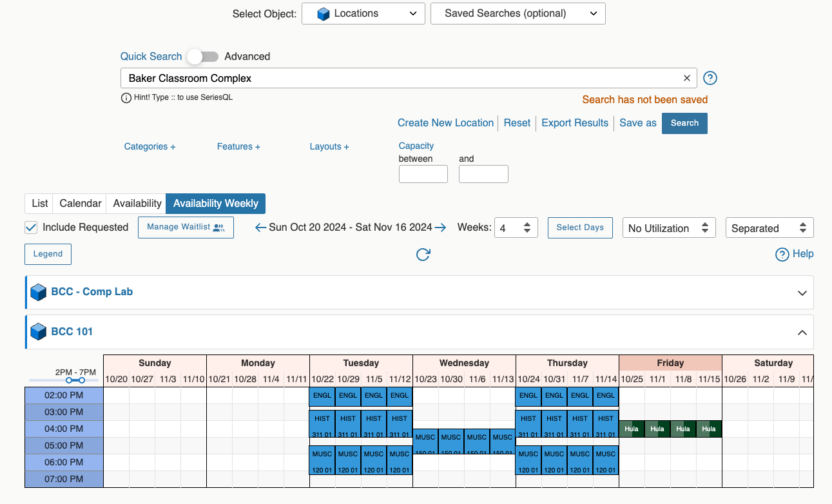Open the Separated display dropdown

tap(769, 228)
